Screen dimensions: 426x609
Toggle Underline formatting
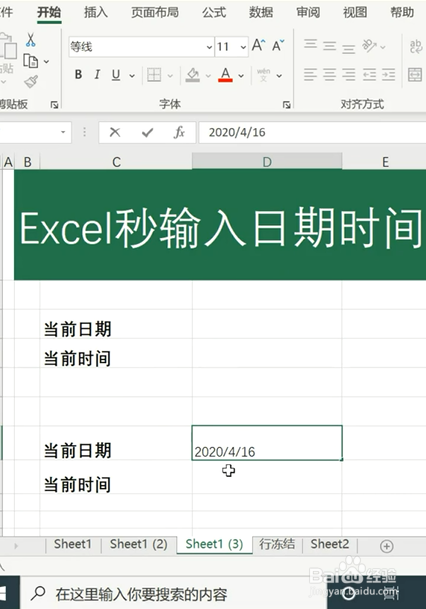point(116,75)
